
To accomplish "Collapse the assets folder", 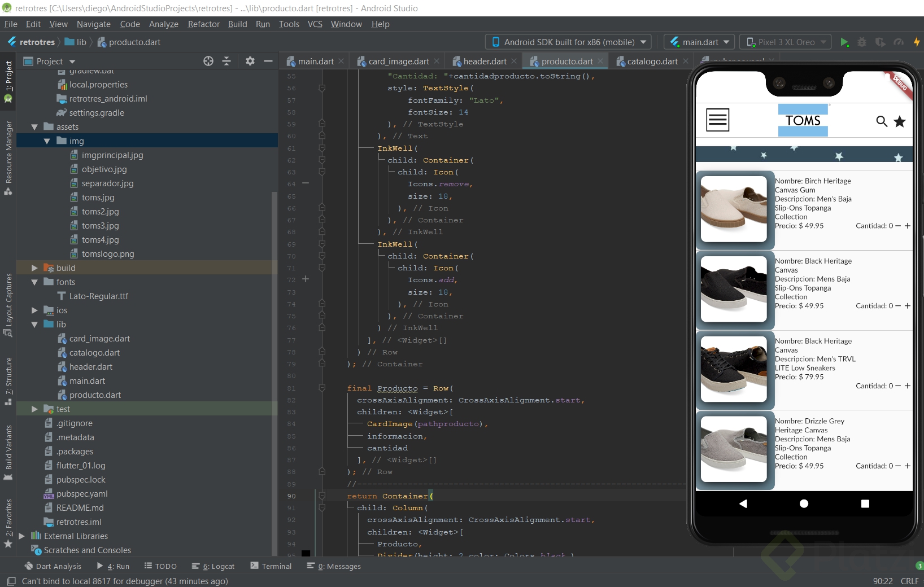I will click(34, 127).
